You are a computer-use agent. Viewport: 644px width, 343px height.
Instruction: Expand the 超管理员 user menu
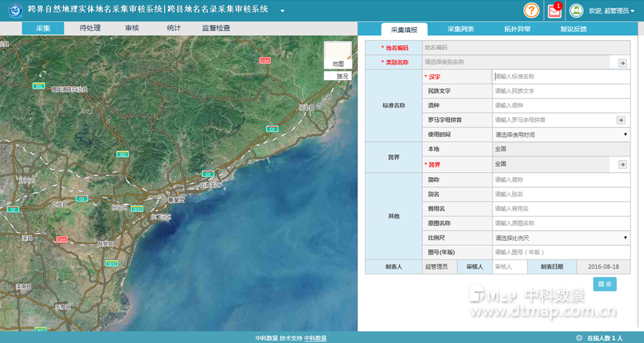click(x=612, y=11)
